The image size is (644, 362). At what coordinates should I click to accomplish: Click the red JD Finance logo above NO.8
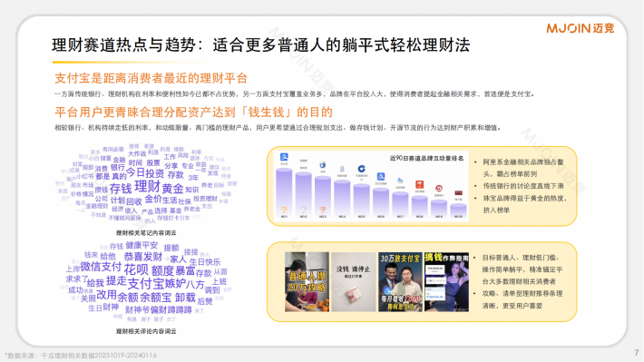coord(419,184)
